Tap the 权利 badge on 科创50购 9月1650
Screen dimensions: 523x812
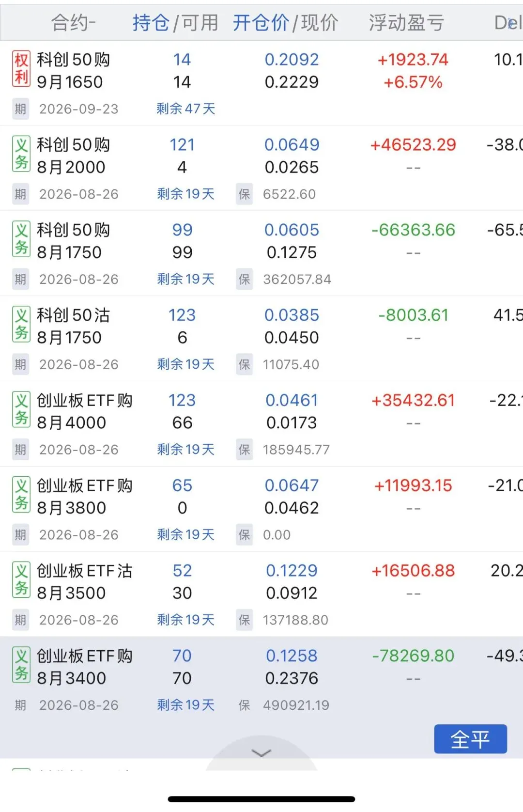[21, 69]
